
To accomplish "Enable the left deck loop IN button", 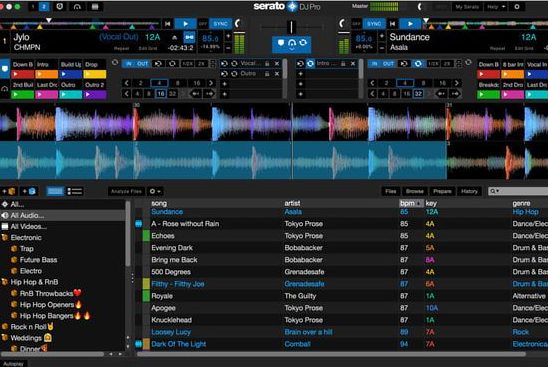I will coord(129,64).
